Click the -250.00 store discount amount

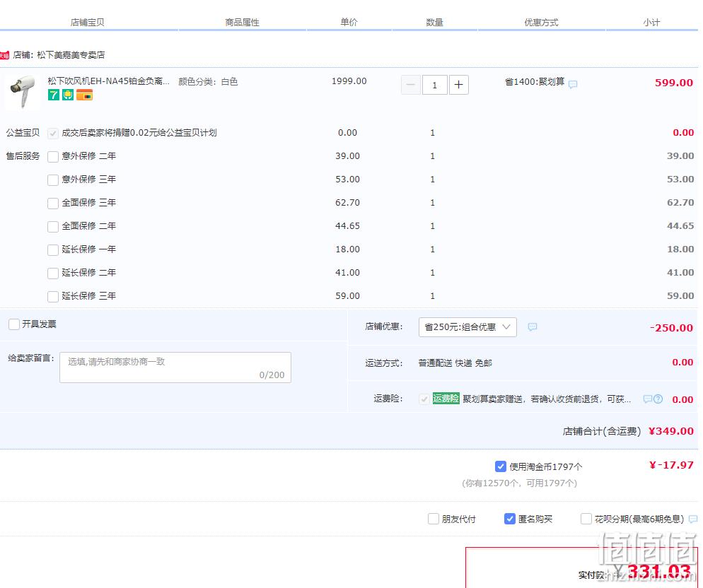coord(672,328)
